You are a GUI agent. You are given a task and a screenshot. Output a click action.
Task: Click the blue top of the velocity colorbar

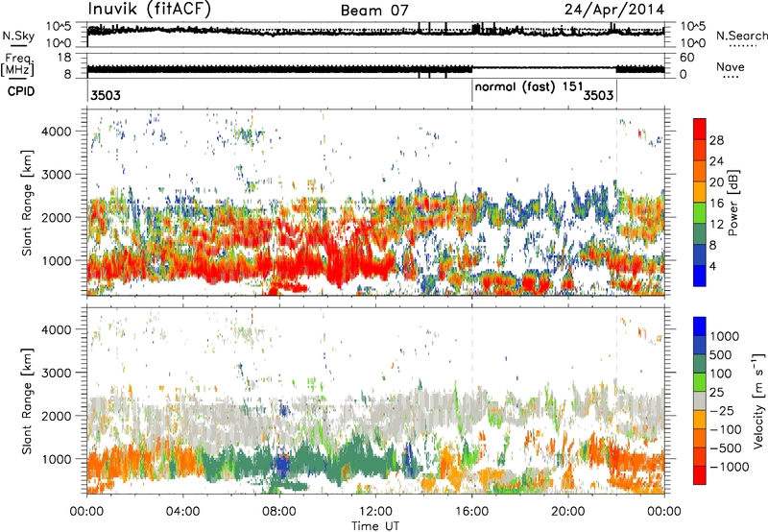(x=700, y=326)
